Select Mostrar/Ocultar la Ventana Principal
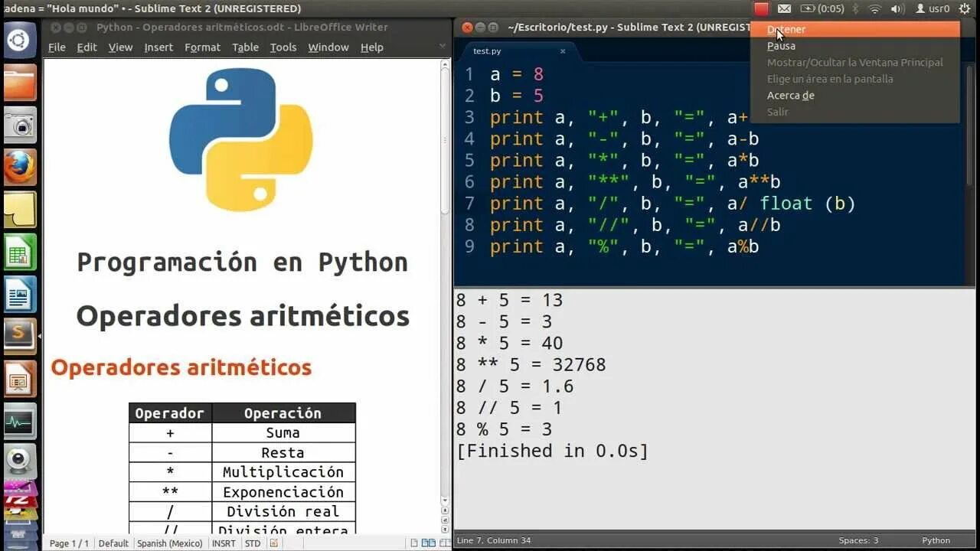The image size is (980, 551). [x=854, y=62]
